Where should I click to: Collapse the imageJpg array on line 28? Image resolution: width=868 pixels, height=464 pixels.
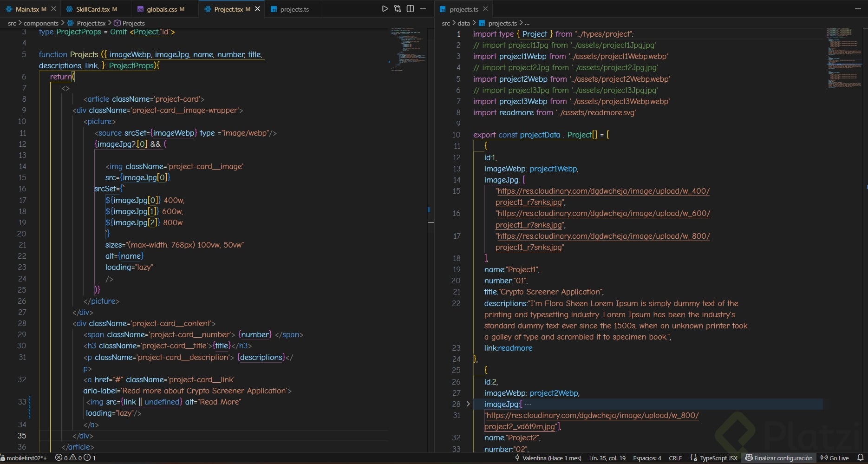[468, 404]
